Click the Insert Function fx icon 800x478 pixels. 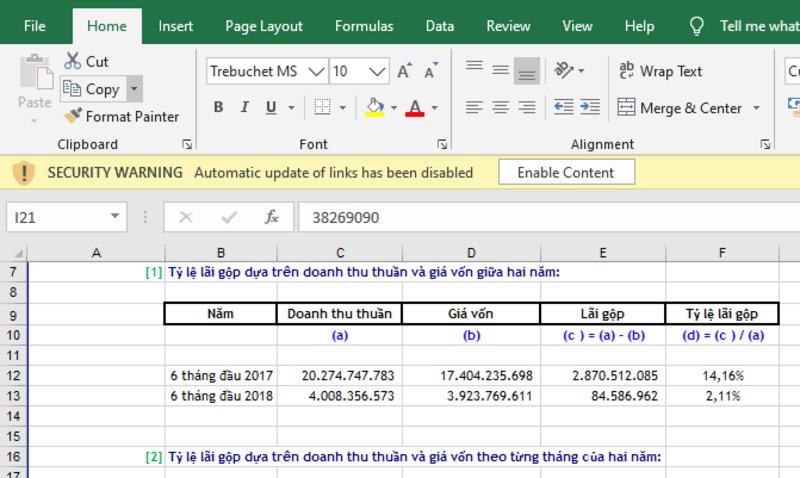tap(271, 217)
